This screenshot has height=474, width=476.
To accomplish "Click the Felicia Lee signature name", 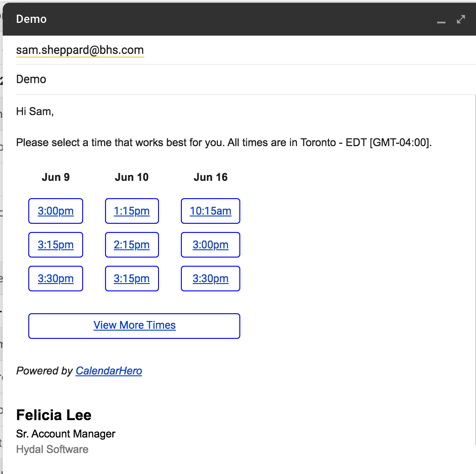I will point(54,415).
